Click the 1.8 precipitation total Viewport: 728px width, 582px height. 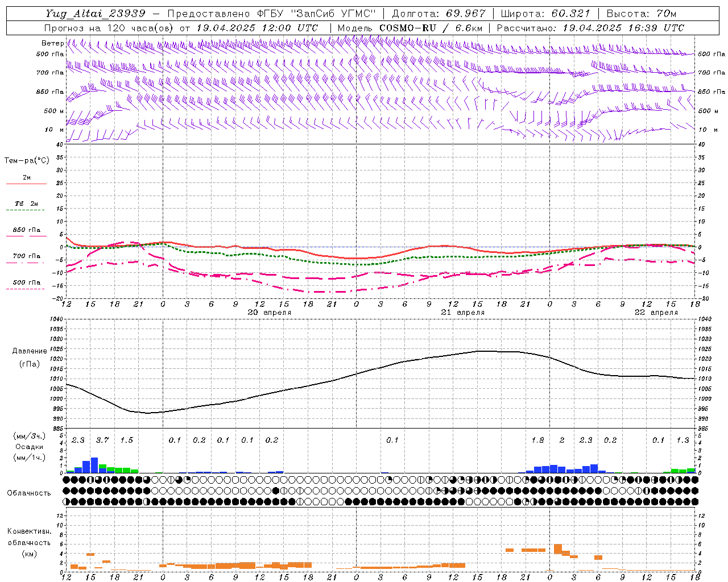[537, 440]
